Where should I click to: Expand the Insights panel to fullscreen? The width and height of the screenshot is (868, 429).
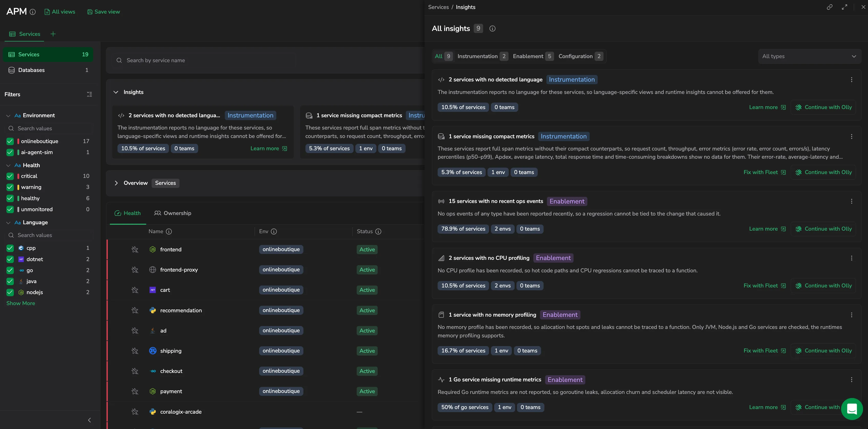pos(844,7)
